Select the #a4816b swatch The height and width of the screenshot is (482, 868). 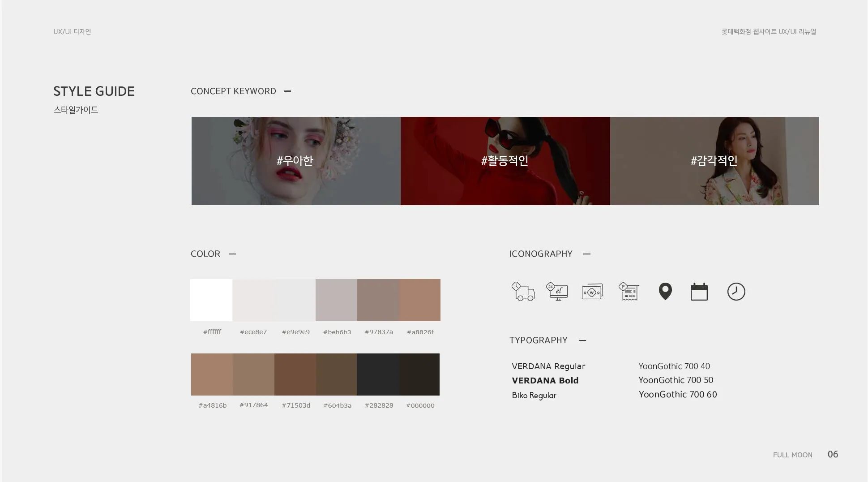point(212,374)
